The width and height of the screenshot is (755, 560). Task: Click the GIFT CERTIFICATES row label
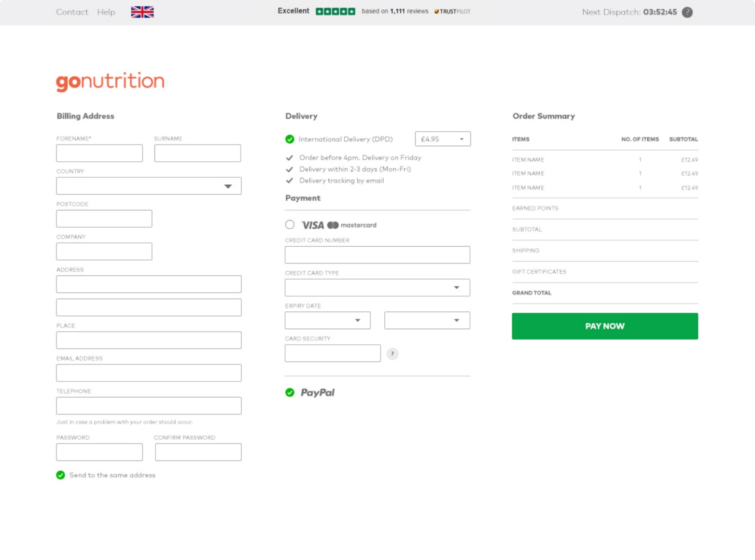(x=539, y=272)
